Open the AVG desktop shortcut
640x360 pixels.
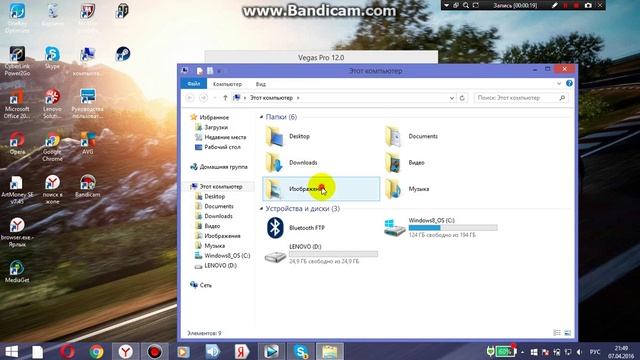tap(87, 143)
